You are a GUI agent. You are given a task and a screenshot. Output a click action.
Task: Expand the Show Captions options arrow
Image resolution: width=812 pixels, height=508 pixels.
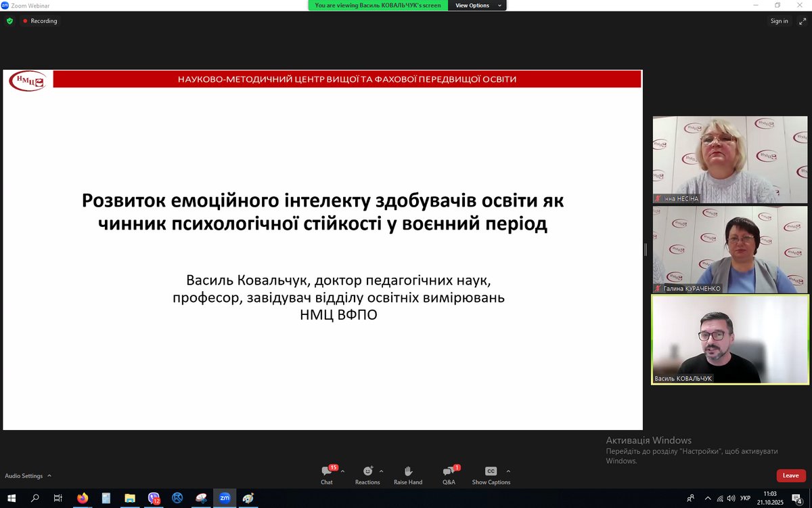point(508,471)
